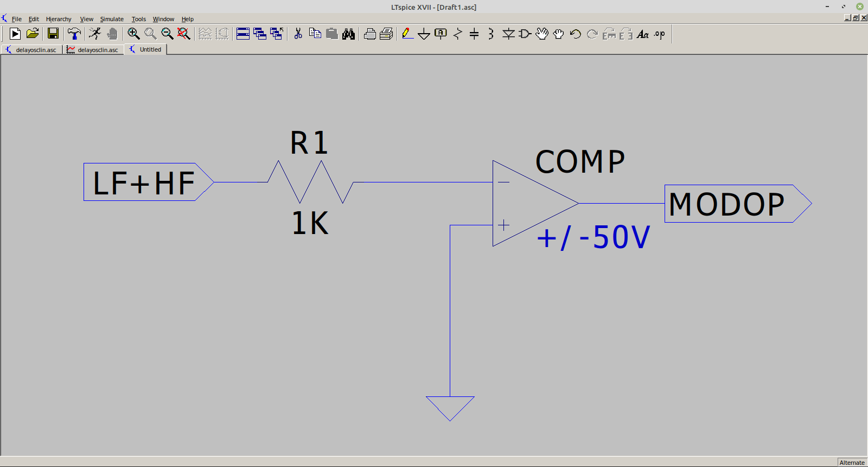Screen dimensions: 868x467
Task: Save the schematic with floppy icon
Action: (x=53, y=34)
